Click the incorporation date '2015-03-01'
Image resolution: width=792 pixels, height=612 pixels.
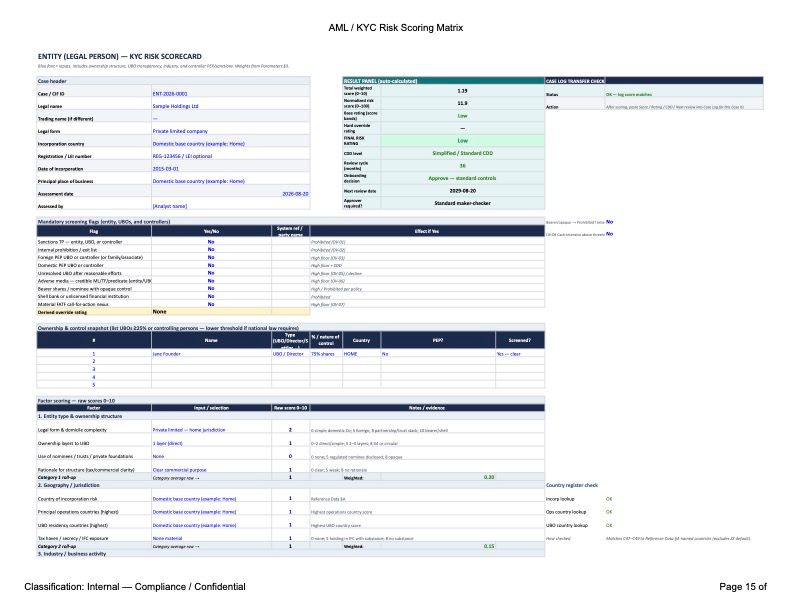click(166, 169)
